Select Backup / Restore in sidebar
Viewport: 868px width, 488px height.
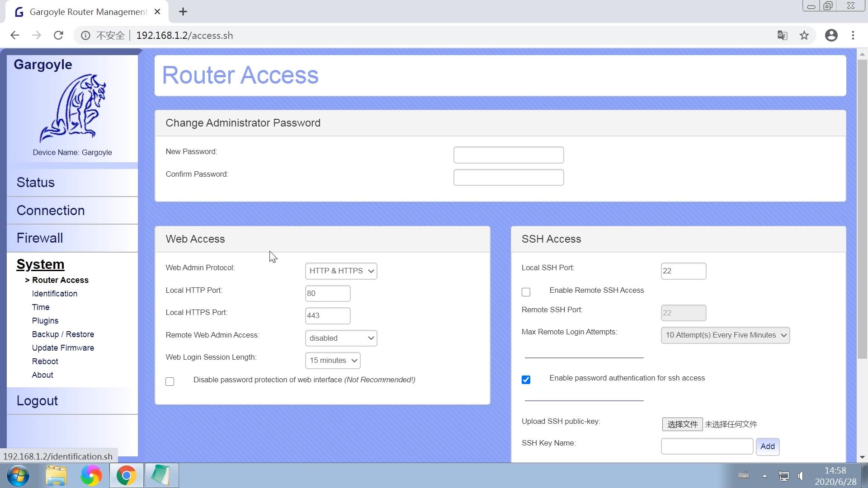pyautogui.click(x=63, y=334)
